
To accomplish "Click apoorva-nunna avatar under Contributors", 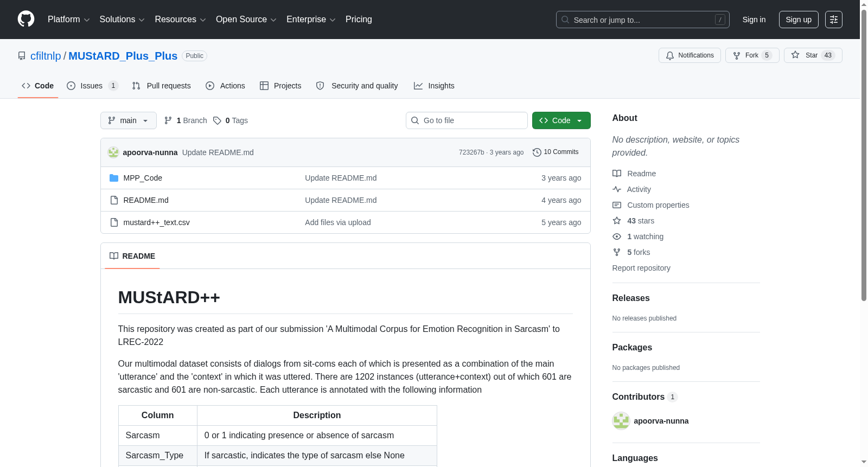I will [621, 421].
